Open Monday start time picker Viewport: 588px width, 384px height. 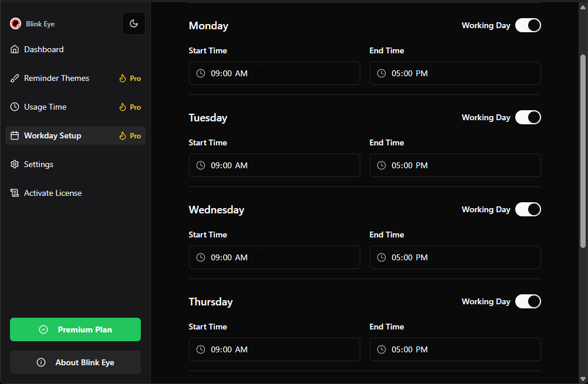[x=274, y=74]
